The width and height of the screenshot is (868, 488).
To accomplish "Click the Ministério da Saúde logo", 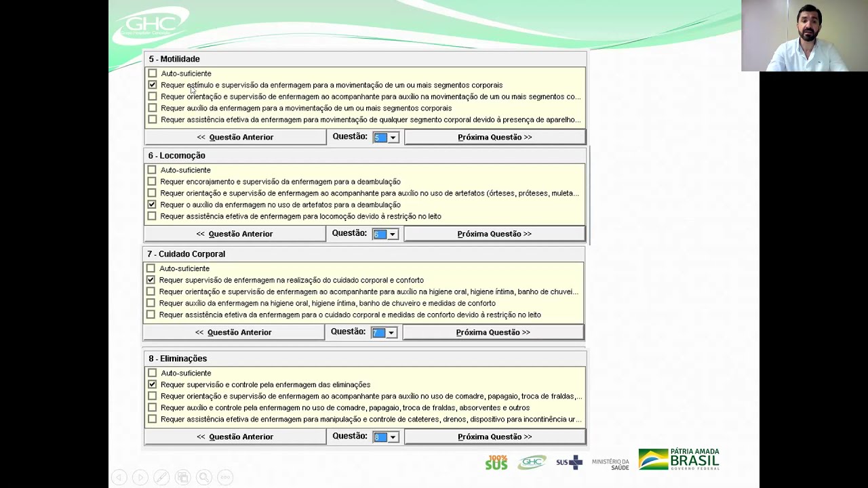I will [610, 464].
